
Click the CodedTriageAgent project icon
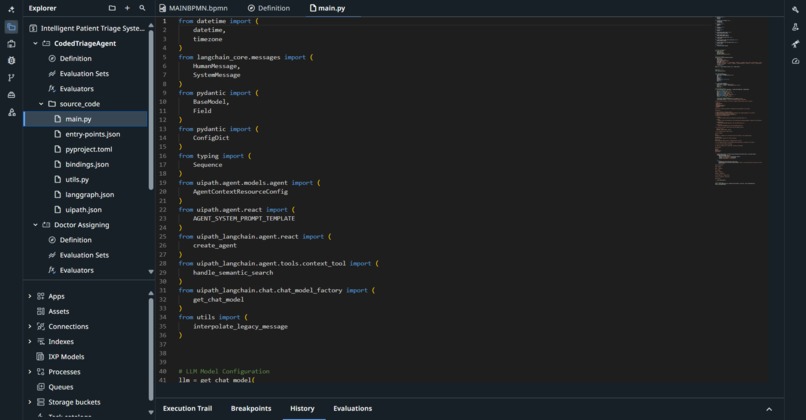[46, 44]
